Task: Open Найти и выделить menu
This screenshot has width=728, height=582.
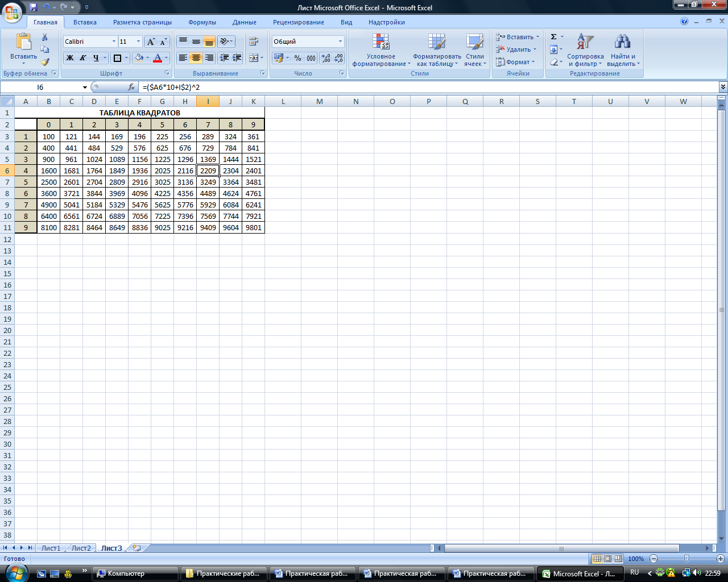Action: [x=623, y=50]
